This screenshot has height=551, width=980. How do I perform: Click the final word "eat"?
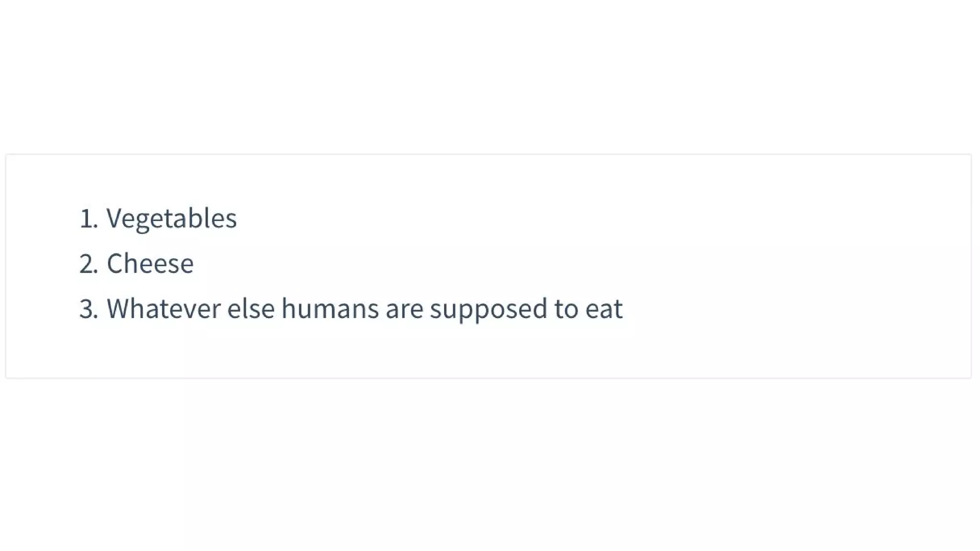[604, 309]
